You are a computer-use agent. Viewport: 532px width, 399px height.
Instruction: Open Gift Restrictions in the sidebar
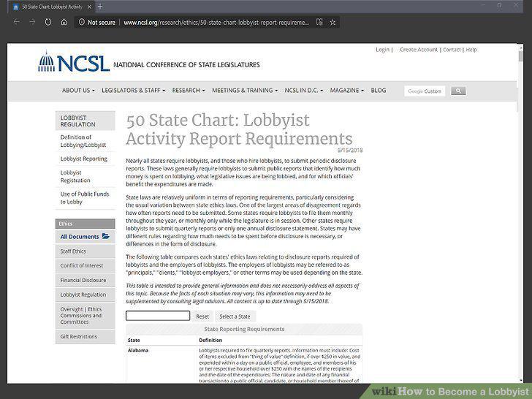click(85, 337)
